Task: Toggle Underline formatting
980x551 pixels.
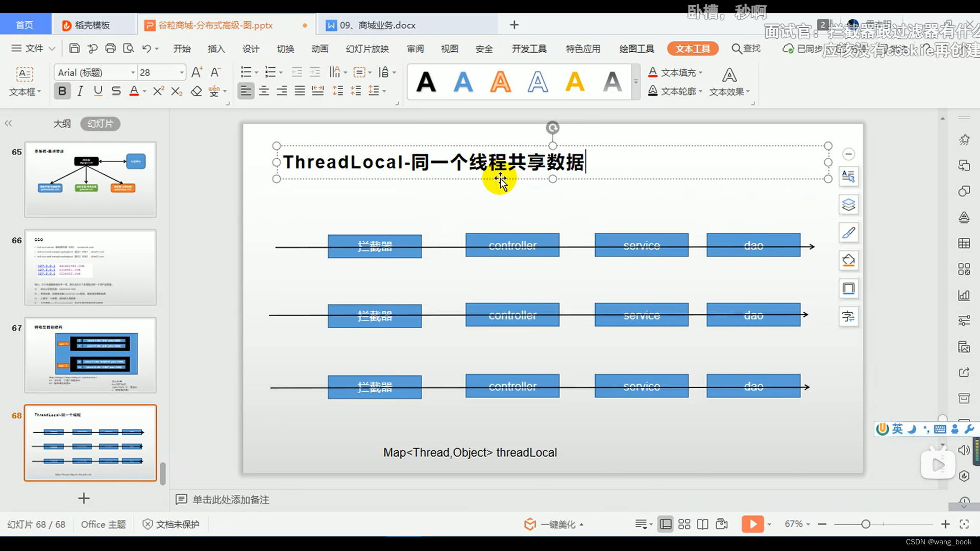Action: point(98,91)
